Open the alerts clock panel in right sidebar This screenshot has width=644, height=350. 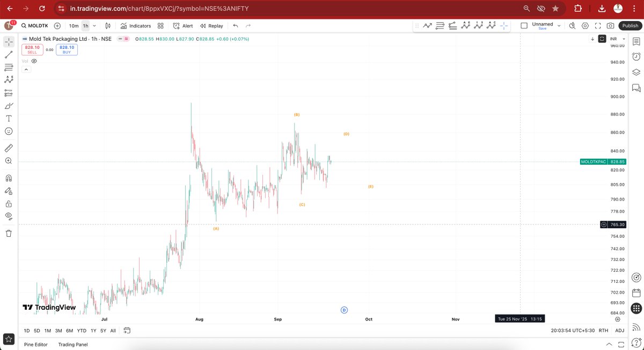tap(636, 56)
